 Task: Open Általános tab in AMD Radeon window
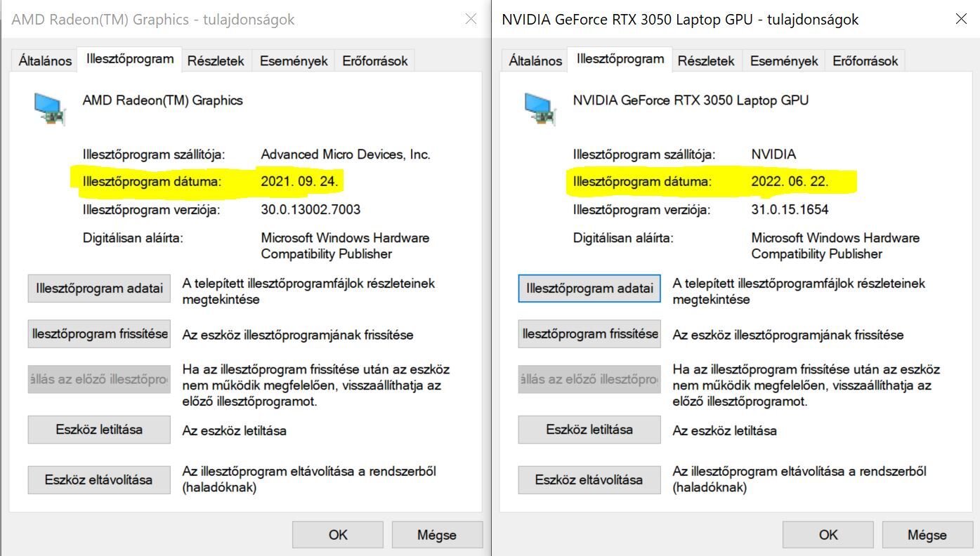[x=45, y=60]
